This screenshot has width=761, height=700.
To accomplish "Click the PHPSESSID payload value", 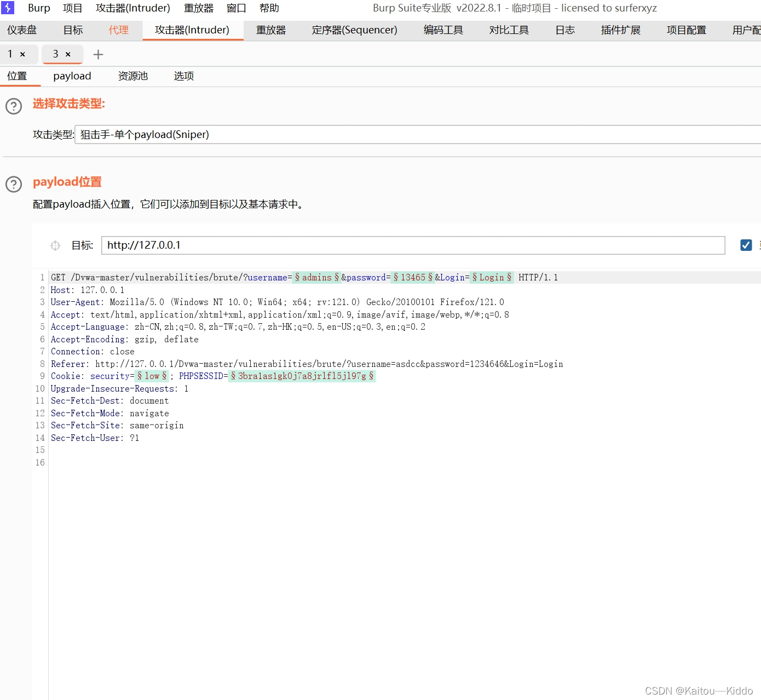I will (302, 376).
